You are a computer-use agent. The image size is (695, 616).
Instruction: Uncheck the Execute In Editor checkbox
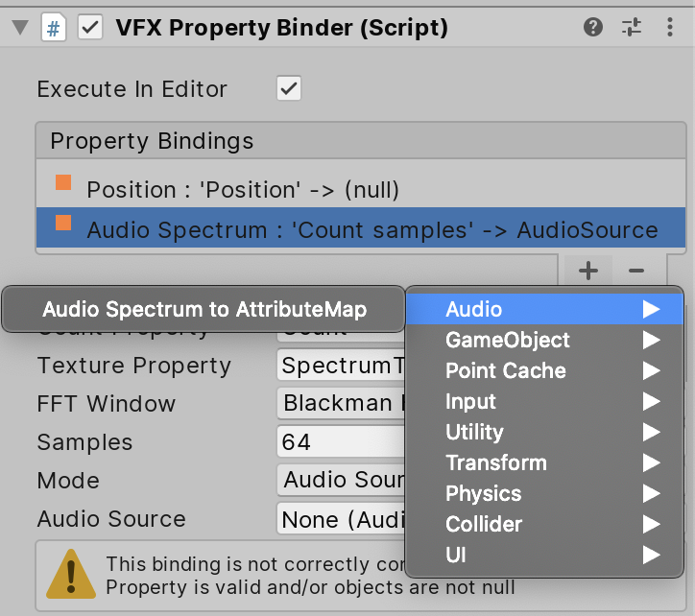(288, 89)
